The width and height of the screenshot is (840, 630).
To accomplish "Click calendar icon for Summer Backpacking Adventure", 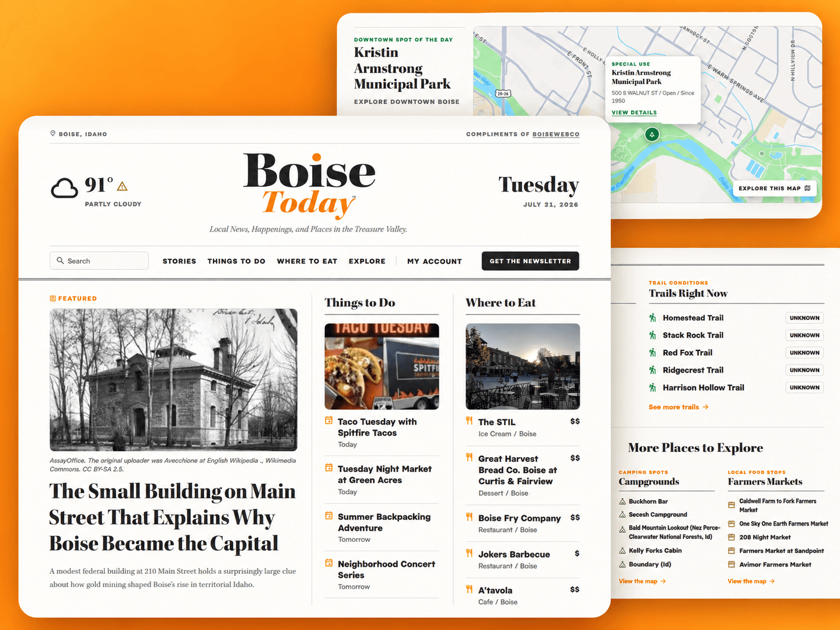I will [x=329, y=516].
